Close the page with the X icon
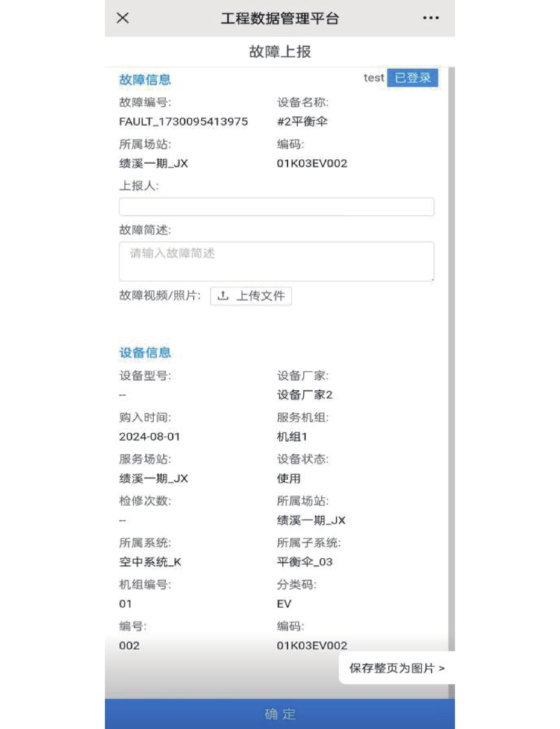 (x=123, y=18)
